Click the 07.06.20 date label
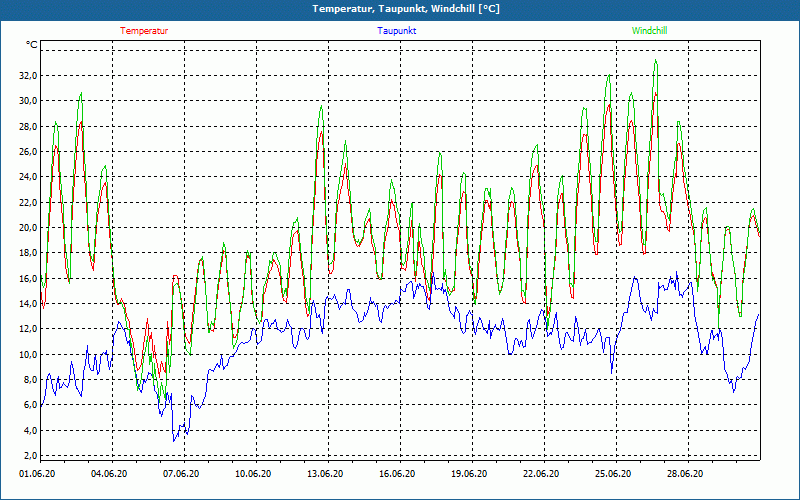 coord(181,474)
